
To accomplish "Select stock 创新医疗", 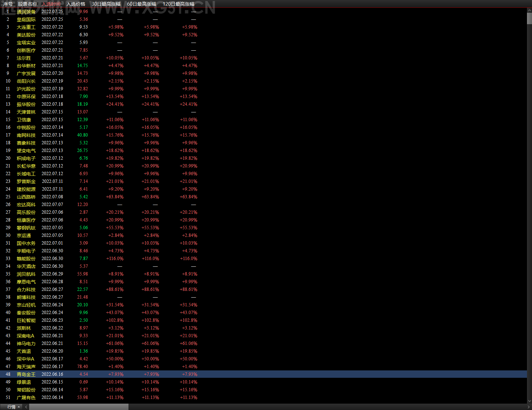I will 26,50.
